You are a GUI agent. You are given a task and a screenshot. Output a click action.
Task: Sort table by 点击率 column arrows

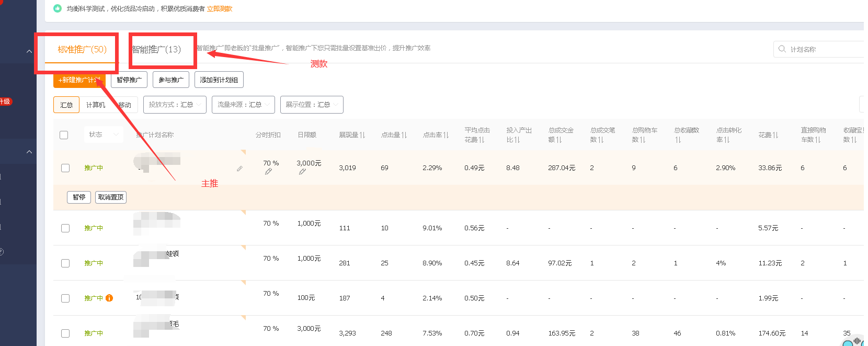[446, 135]
